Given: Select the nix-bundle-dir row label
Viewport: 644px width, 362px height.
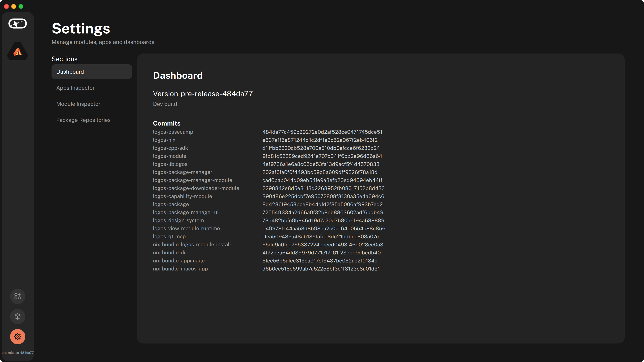Looking at the screenshot, I should coord(170,253).
